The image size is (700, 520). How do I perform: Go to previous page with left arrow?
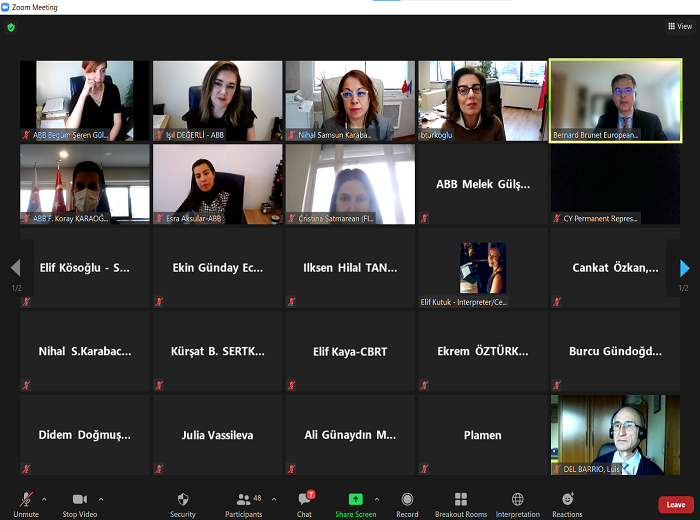(x=15, y=268)
